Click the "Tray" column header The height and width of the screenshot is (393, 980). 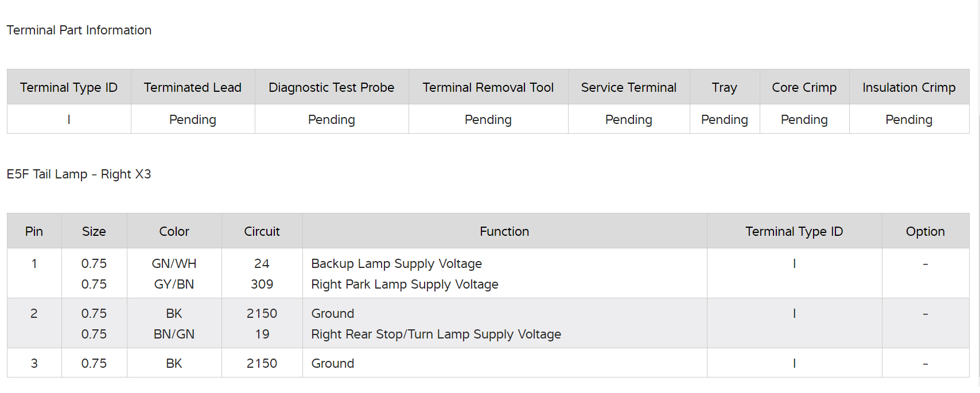point(725,87)
